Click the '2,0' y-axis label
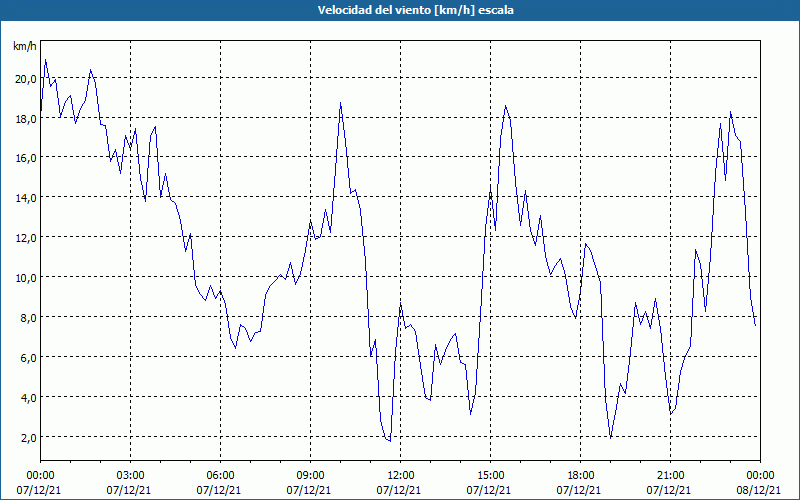The height and width of the screenshot is (500, 800). (28, 437)
